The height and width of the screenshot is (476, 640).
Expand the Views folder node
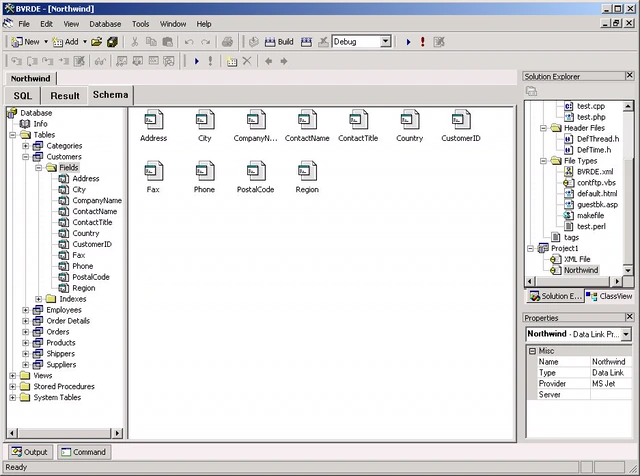(x=13, y=376)
